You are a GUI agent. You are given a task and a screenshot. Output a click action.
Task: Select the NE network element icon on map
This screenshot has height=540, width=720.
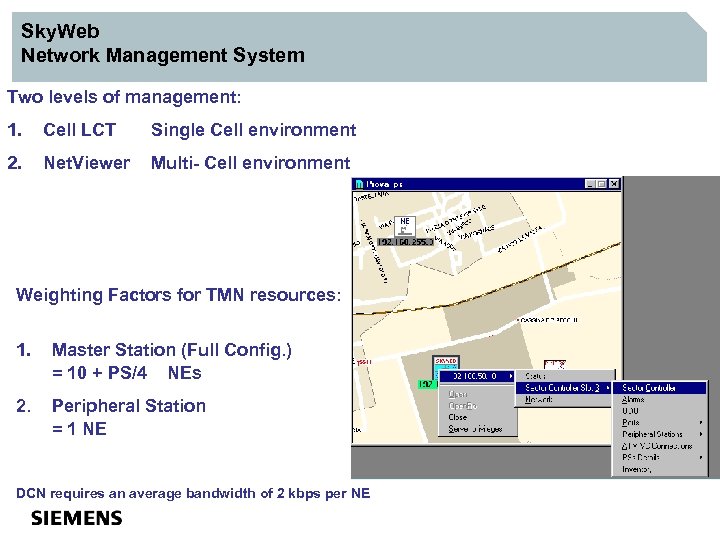pyautogui.click(x=405, y=226)
